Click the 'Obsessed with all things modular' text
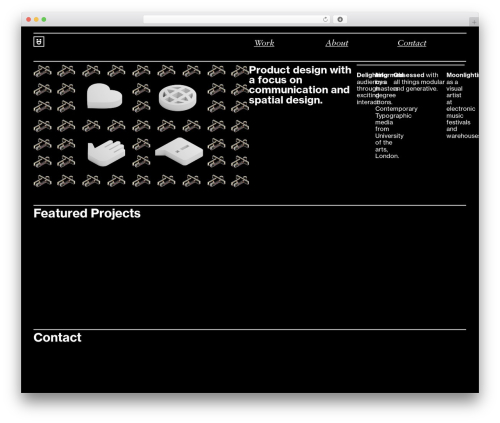Viewport: 500px width, 423px height. click(419, 82)
